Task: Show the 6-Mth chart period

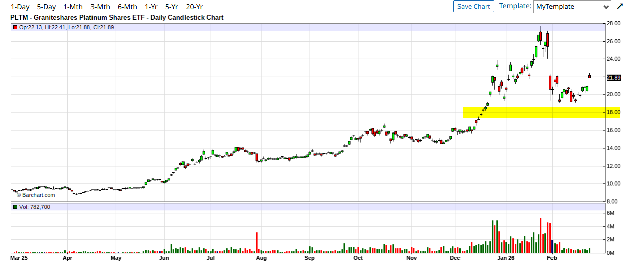Action: point(127,7)
